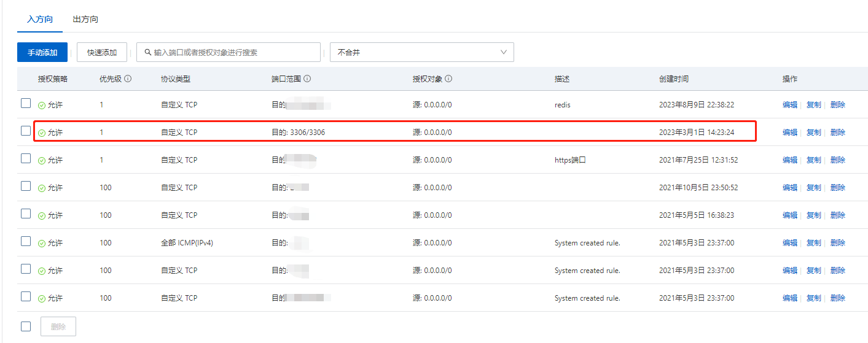Viewport: 868px width, 343px height.
Task: Click the 协议类型 column header
Action: [176, 79]
